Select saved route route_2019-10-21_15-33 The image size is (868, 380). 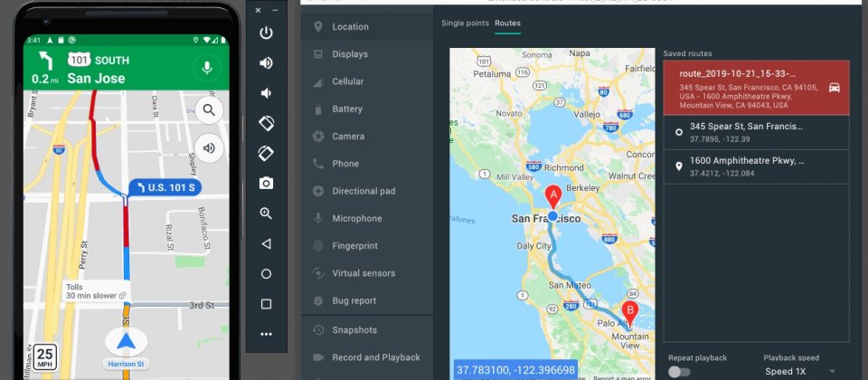[756, 88]
